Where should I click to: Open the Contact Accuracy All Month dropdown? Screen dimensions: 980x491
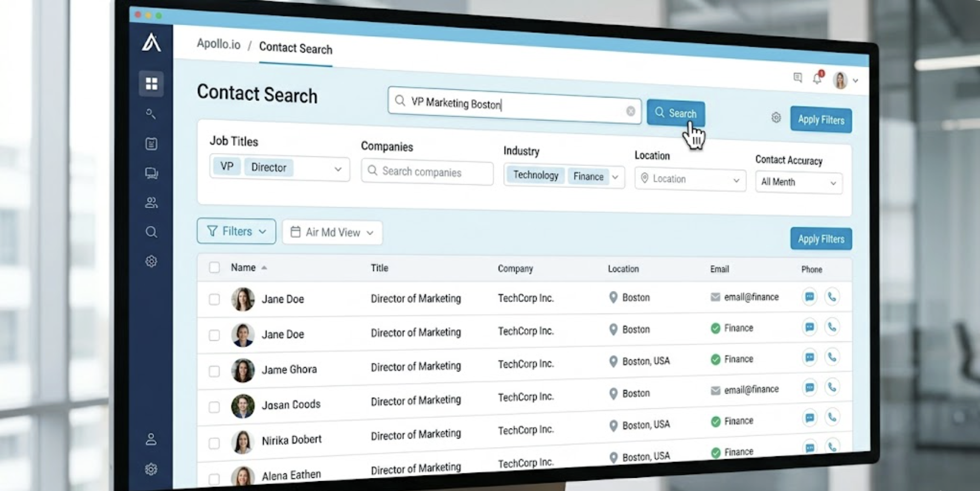pos(799,182)
